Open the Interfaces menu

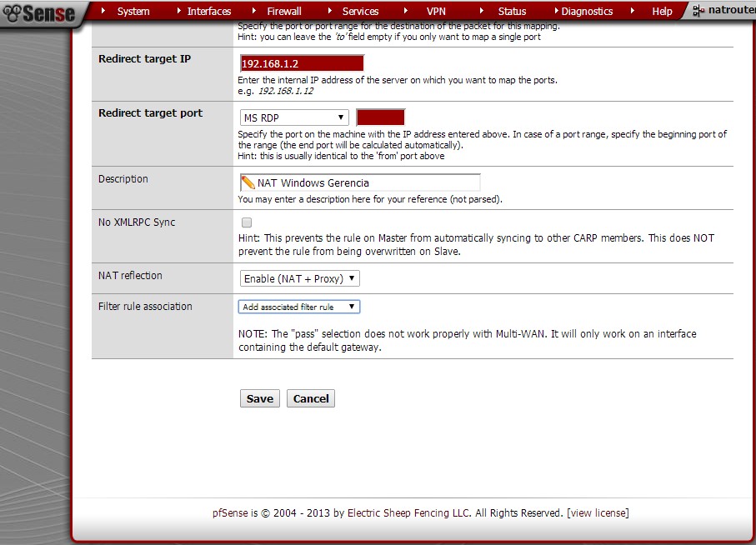click(209, 12)
